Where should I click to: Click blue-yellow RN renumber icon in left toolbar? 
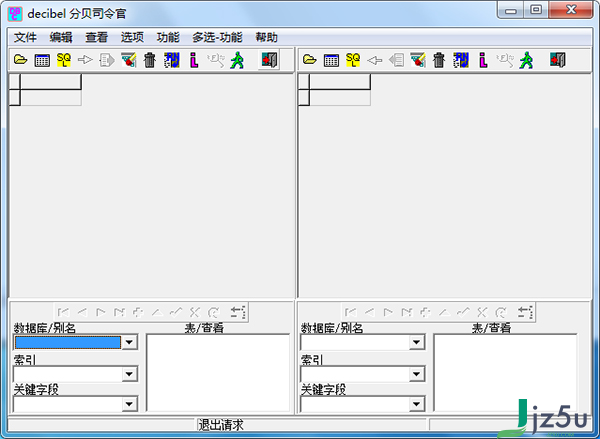tap(172, 60)
